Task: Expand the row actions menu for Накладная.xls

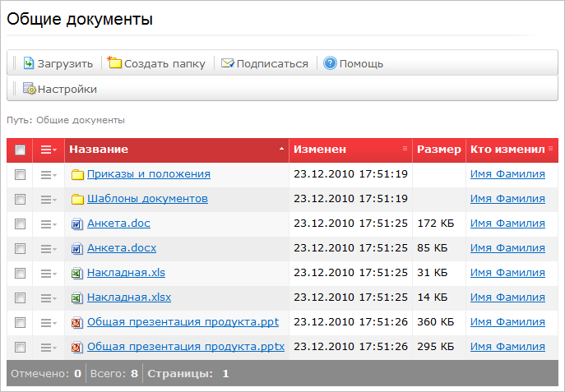Action: click(49, 273)
